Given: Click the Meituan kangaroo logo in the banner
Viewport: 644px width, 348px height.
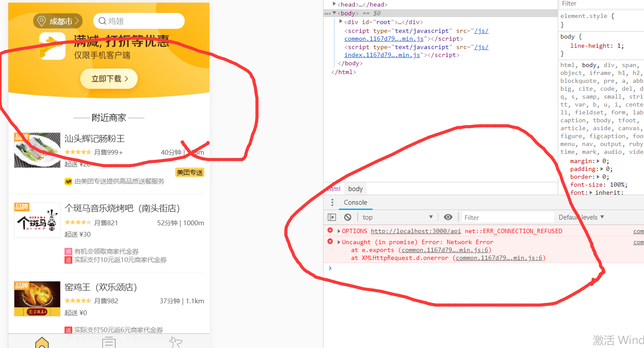Looking at the screenshot, I should click(x=52, y=46).
